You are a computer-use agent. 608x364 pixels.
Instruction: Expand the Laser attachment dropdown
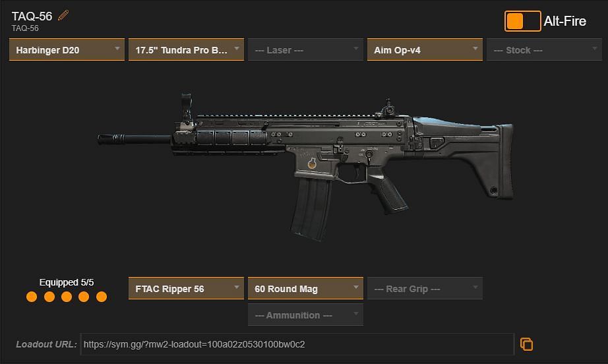305,49
